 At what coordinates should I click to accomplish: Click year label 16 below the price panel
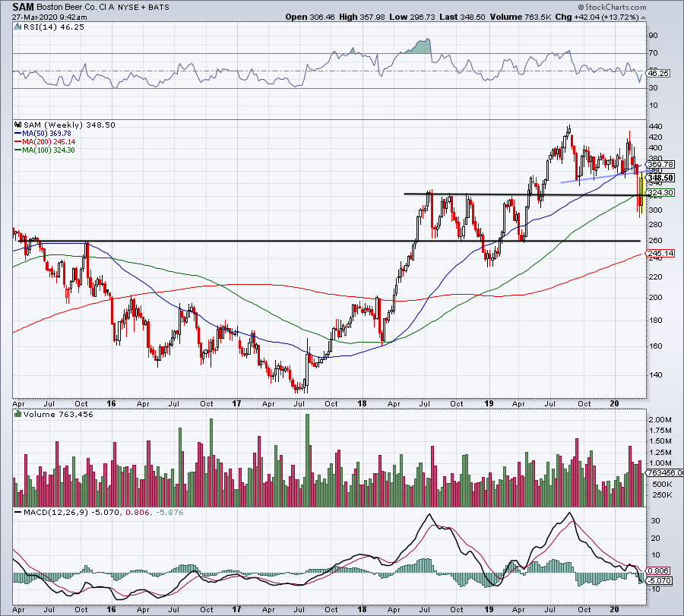pyautogui.click(x=111, y=403)
